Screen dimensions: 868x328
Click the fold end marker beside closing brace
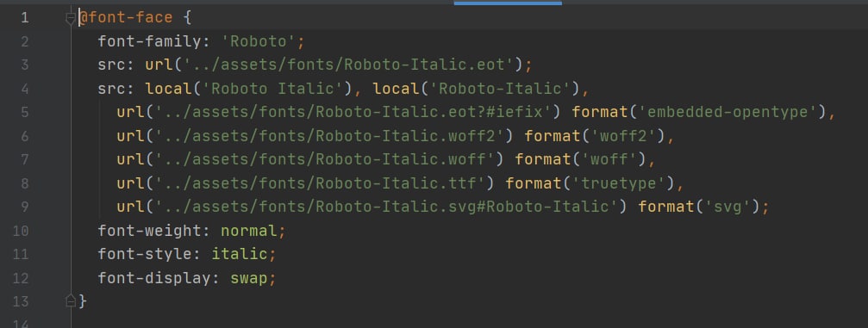(x=71, y=301)
